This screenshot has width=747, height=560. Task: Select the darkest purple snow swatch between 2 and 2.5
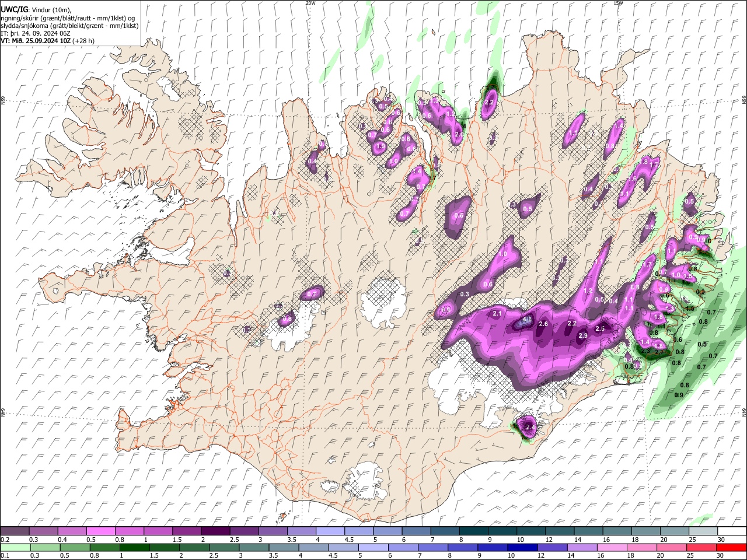[215, 531]
